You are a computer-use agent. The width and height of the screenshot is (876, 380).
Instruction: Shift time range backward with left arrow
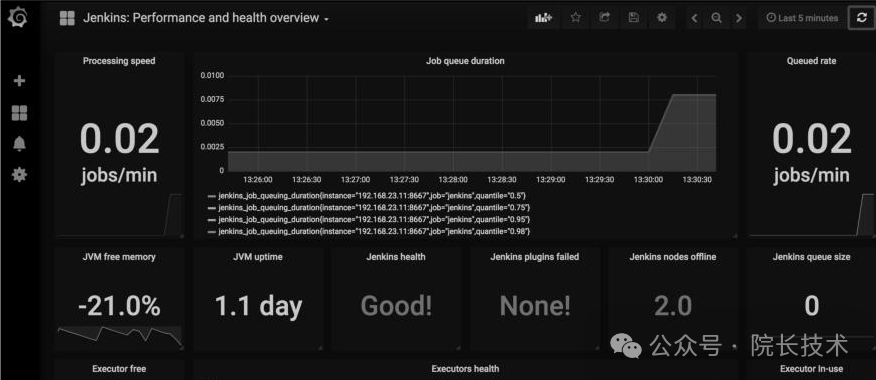(694, 18)
